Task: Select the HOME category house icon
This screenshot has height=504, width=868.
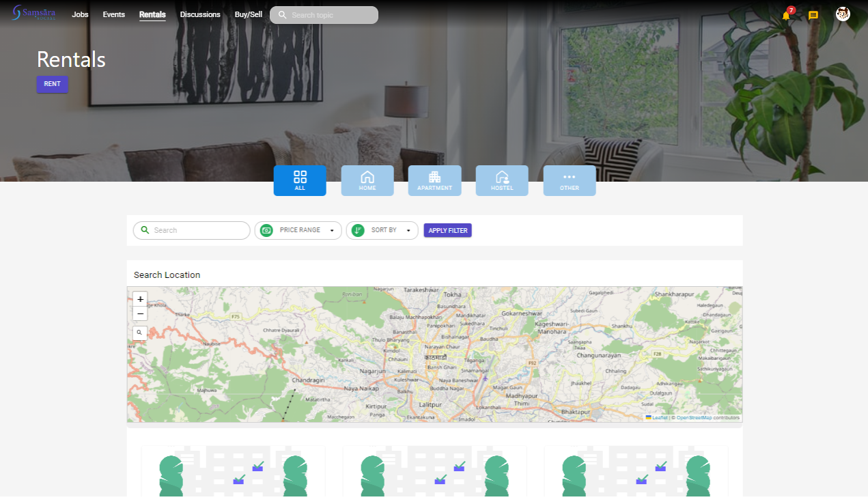Action: [x=367, y=177]
